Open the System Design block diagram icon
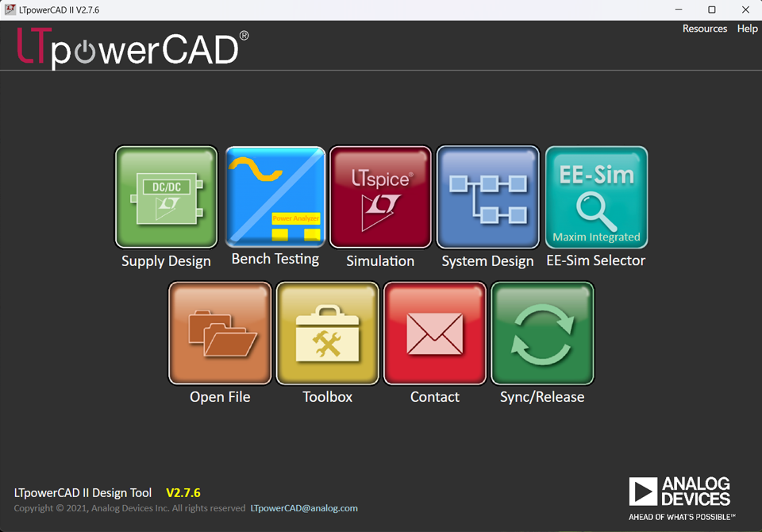The height and width of the screenshot is (532, 762). pyautogui.click(x=487, y=197)
